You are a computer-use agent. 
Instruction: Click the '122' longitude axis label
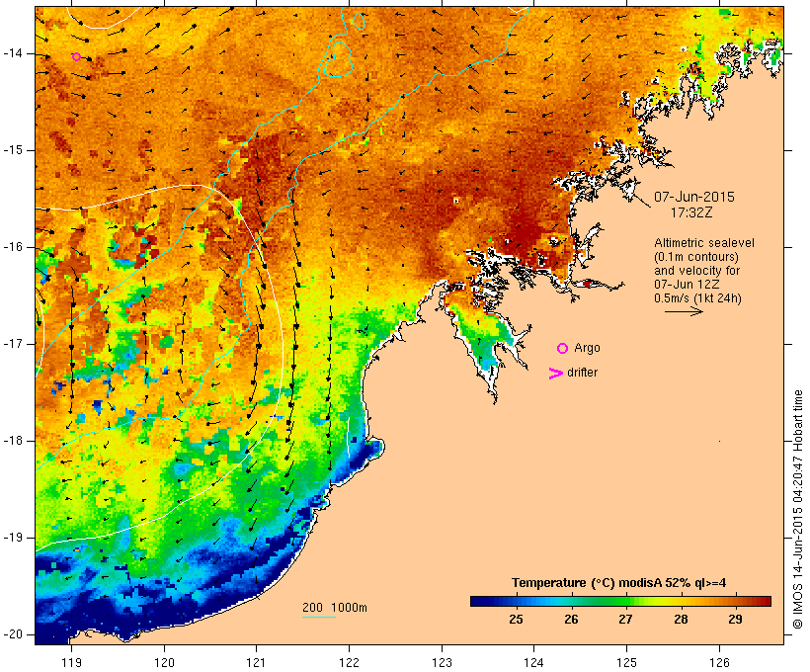pyautogui.click(x=350, y=662)
